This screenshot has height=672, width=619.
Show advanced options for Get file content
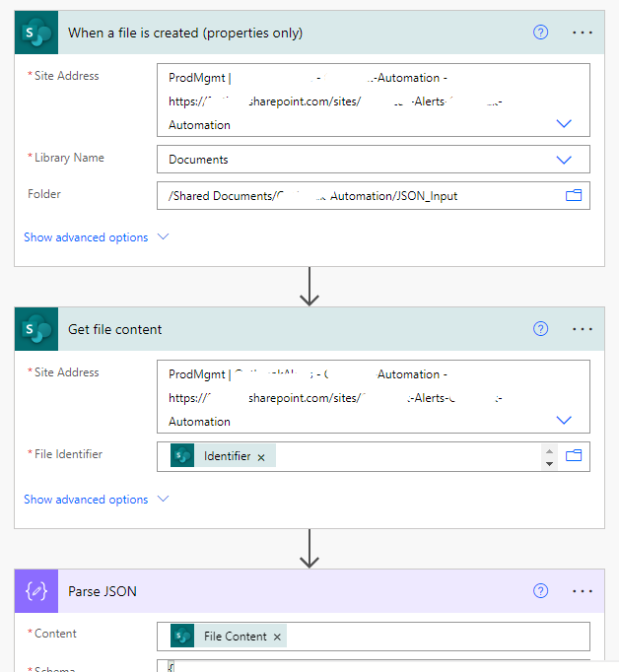tap(97, 500)
